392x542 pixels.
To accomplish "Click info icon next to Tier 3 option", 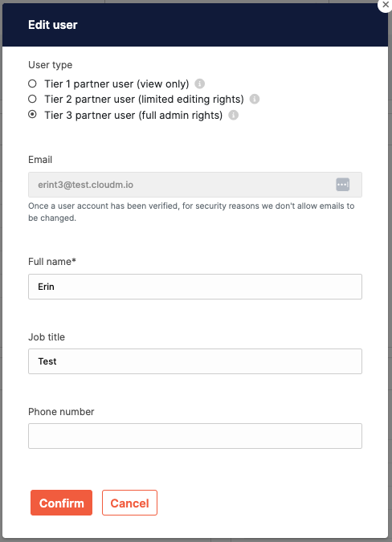I will [x=233, y=115].
